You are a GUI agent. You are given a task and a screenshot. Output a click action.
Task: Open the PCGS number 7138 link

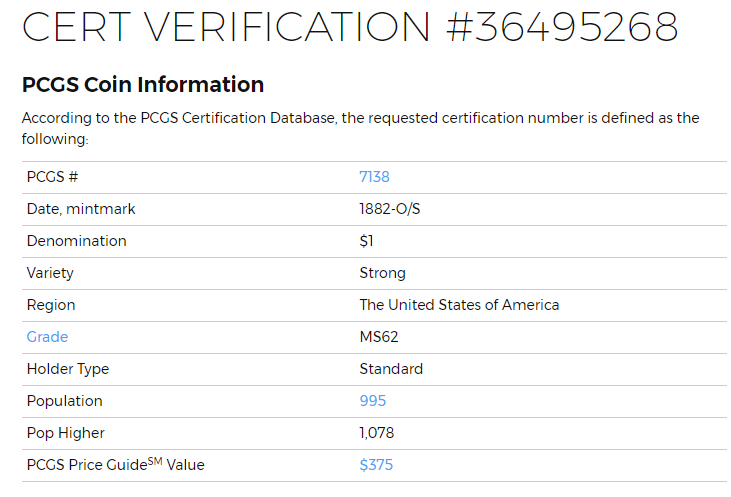point(374,177)
